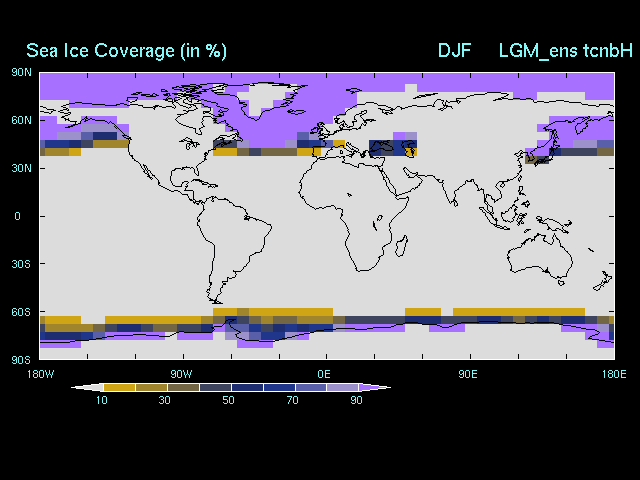Click the 90S latitude label
The width and height of the screenshot is (640, 480).
point(21,360)
